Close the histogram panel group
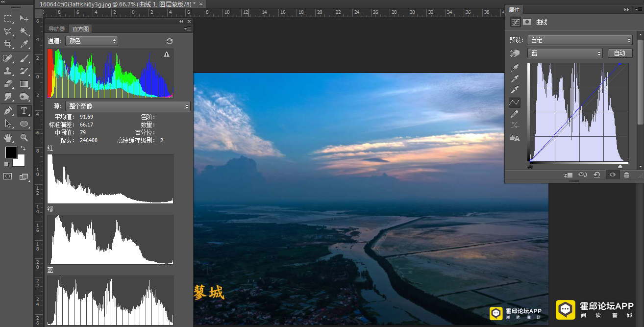Viewport: 644px width, 327px height. pyautogui.click(x=189, y=21)
